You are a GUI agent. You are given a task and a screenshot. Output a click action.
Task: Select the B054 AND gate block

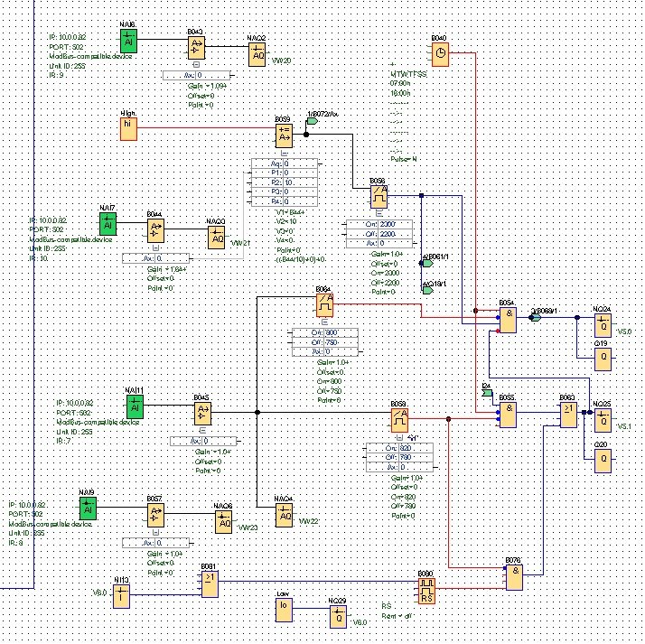(x=509, y=318)
